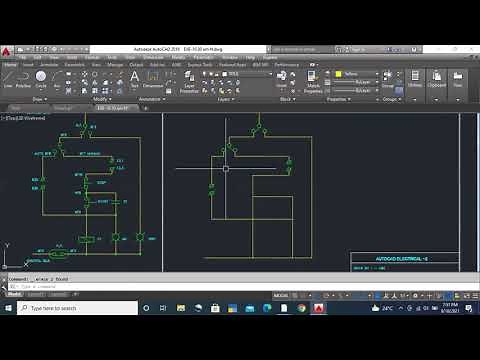Switch to the Express Tools ribbon tab

(x=200, y=65)
